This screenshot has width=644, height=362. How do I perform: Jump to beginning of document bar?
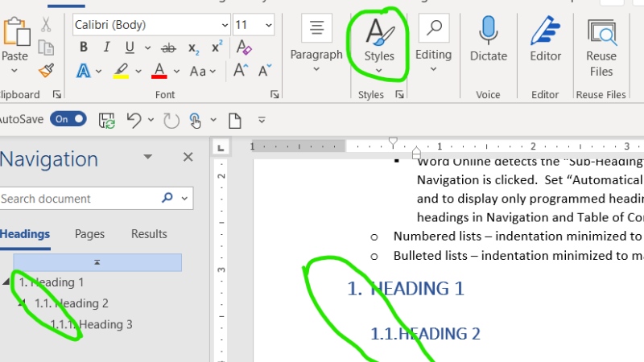(97, 262)
